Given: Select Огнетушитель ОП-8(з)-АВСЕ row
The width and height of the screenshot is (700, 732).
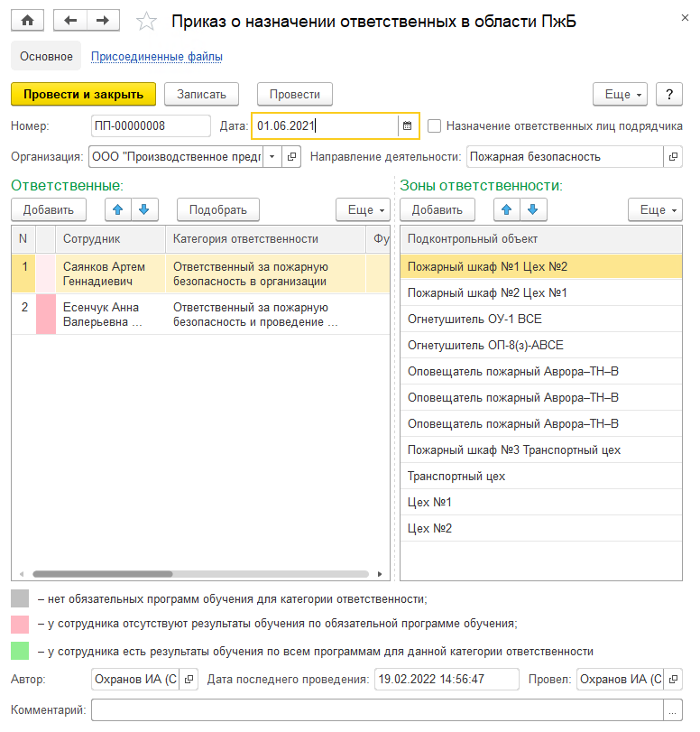Looking at the screenshot, I should tap(541, 345).
